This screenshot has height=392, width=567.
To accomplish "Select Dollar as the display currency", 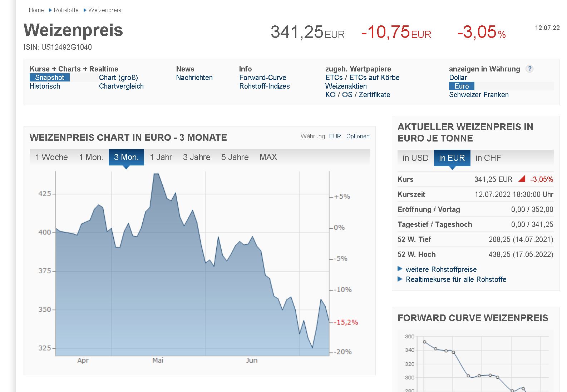I will tap(458, 78).
